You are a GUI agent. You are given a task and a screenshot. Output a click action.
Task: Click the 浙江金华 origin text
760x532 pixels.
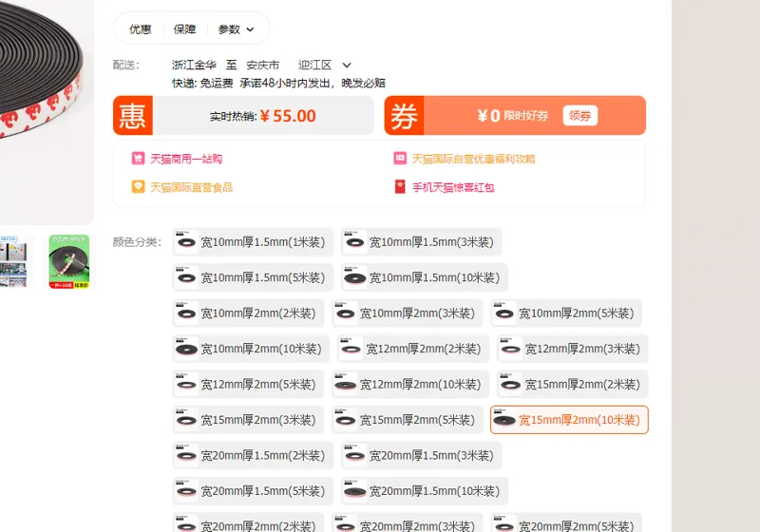[194, 65]
